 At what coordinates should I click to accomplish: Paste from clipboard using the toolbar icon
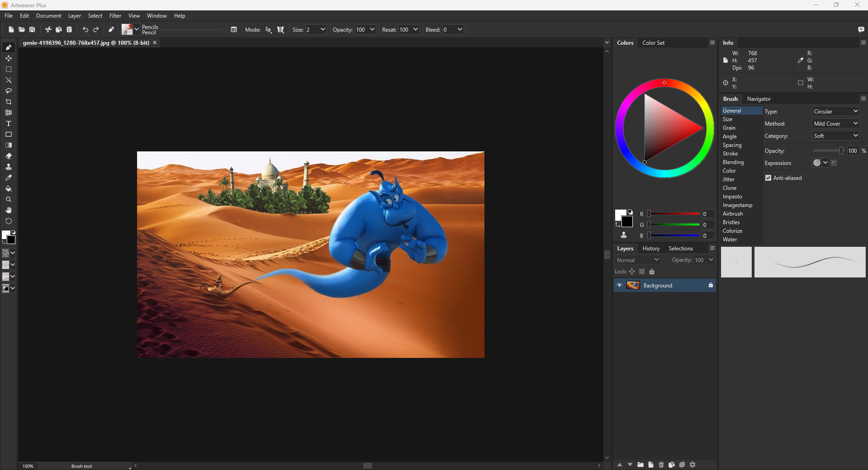[69, 29]
